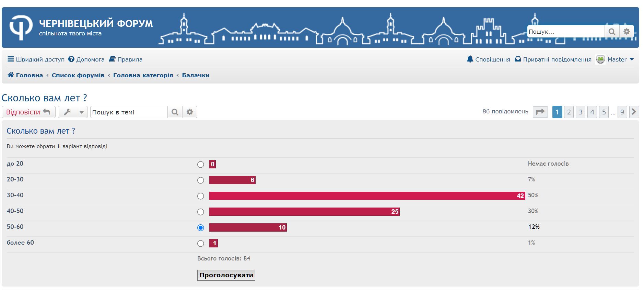
Task: Open notifications bell Сповіщення
Action: coord(488,59)
